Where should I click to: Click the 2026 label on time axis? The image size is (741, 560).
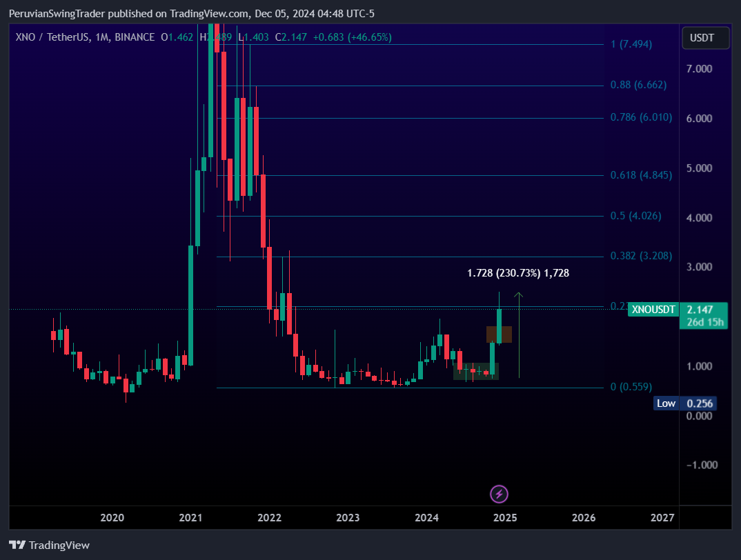click(584, 517)
